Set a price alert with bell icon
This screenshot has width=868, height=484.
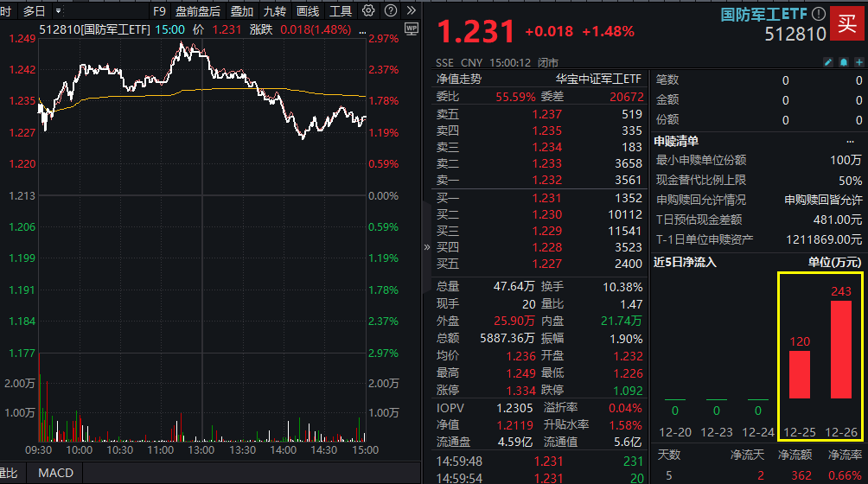click(x=842, y=62)
